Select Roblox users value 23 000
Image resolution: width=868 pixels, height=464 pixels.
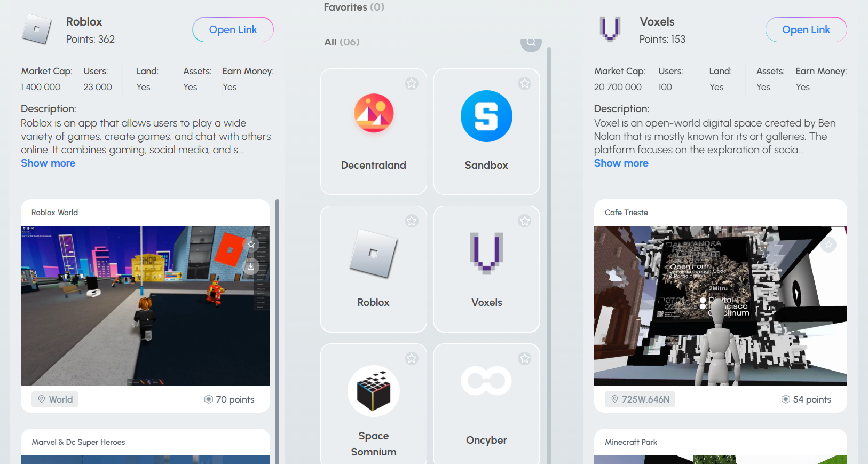(x=98, y=87)
